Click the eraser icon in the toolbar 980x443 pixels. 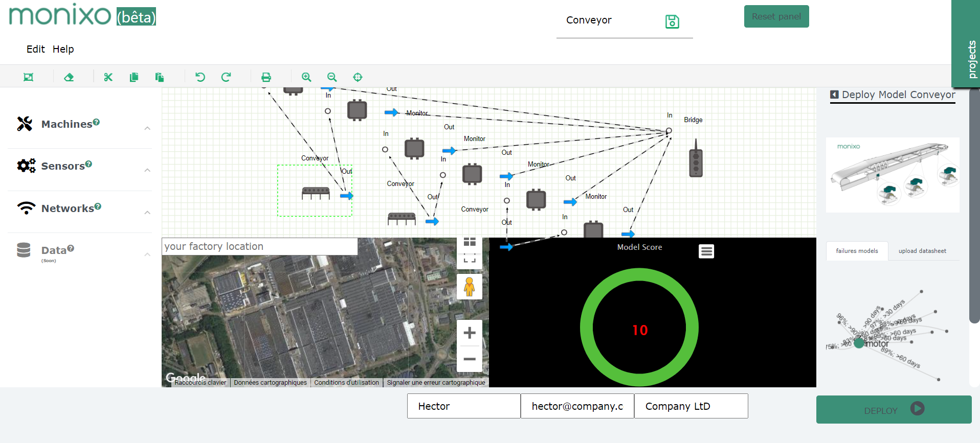pyautogui.click(x=69, y=77)
